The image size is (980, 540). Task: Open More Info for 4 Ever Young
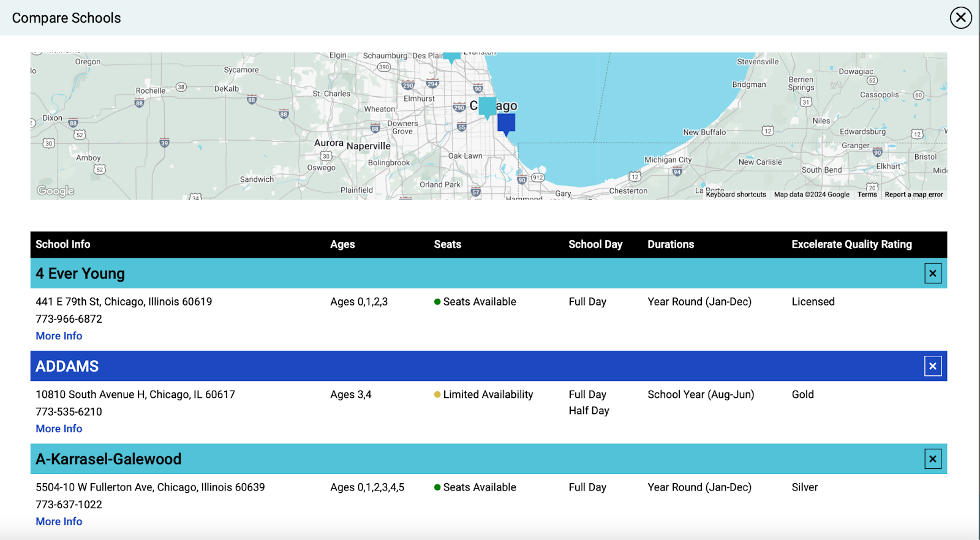59,336
